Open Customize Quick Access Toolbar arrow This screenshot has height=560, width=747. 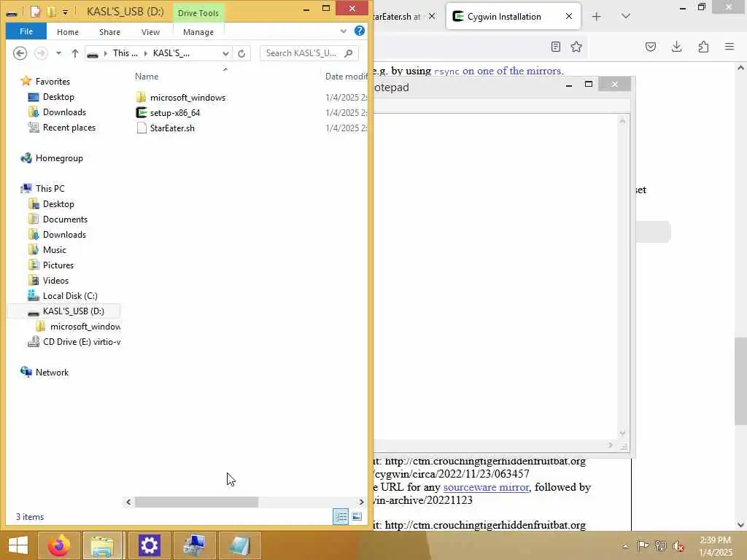pyautogui.click(x=65, y=12)
